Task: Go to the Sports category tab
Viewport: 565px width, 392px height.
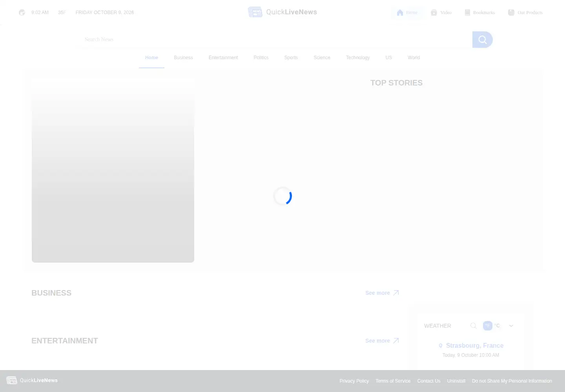Action: pyautogui.click(x=291, y=58)
